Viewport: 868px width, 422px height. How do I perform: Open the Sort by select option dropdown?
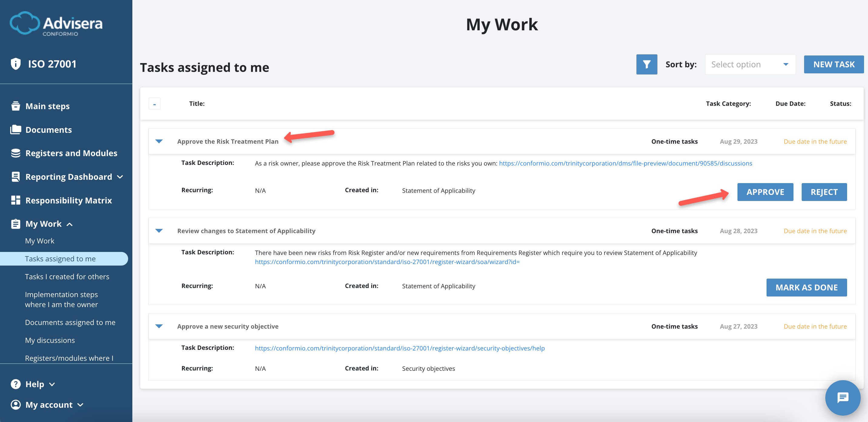(x=750, y=64)
